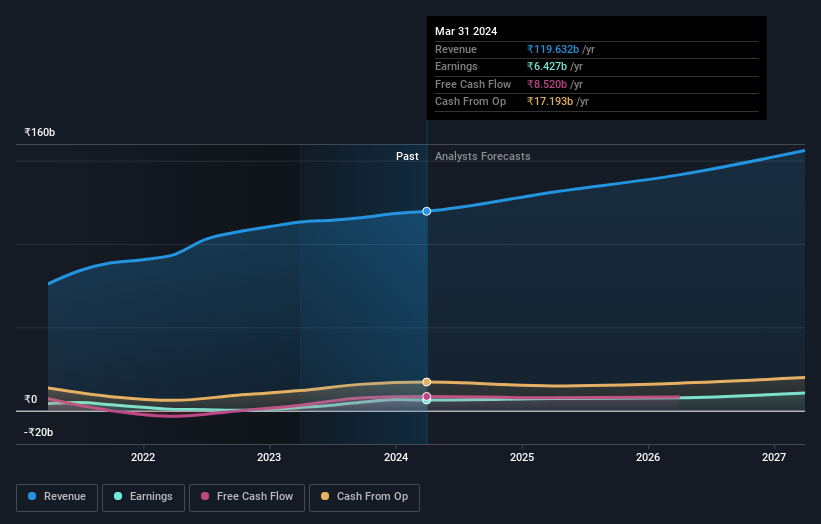
Task: Click the ₹160b y-axis label
Action: (39, 132)
